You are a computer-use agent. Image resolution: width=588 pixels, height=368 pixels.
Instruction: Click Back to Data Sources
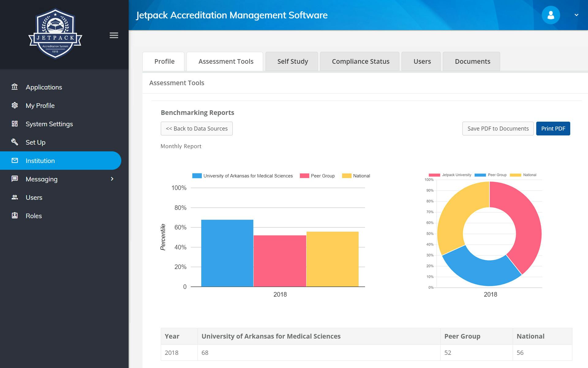click(196, 128)
